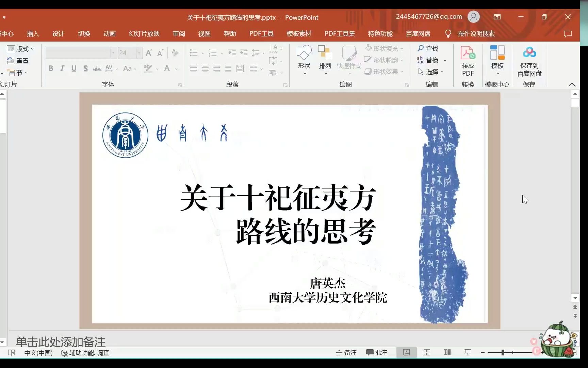Click the 替换 replace button
This screenshot has width=588, height=368.
click(431, 60)
